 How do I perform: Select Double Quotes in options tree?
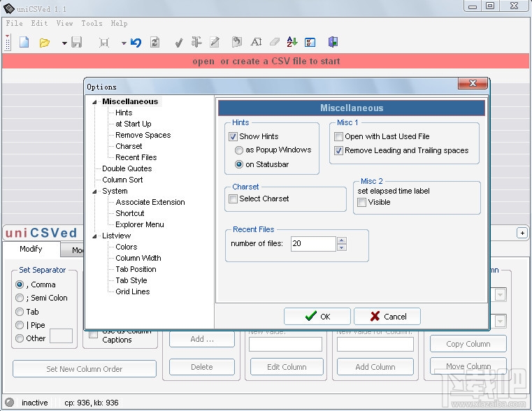point(127,168)
